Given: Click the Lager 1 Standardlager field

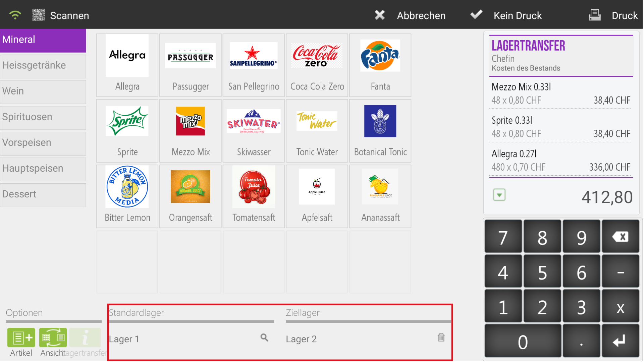Looking at the screenshot, I should 191,339.
